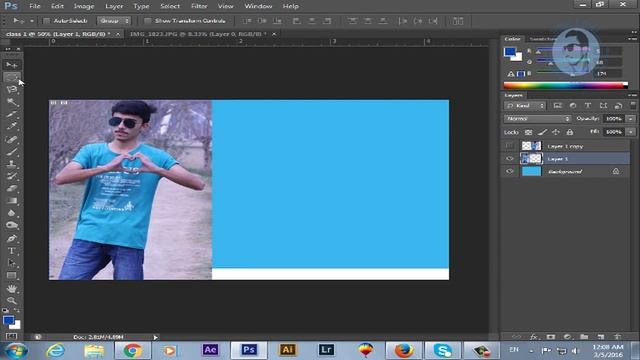
Task: Select the Path Selection tool
Action: pyautogui.click(x=11, y=263)
